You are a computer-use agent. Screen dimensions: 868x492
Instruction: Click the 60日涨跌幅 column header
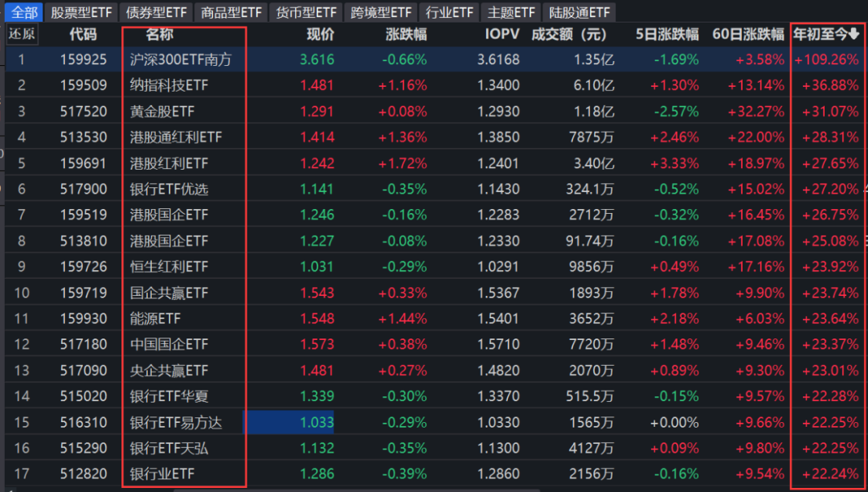coord(747,35)
